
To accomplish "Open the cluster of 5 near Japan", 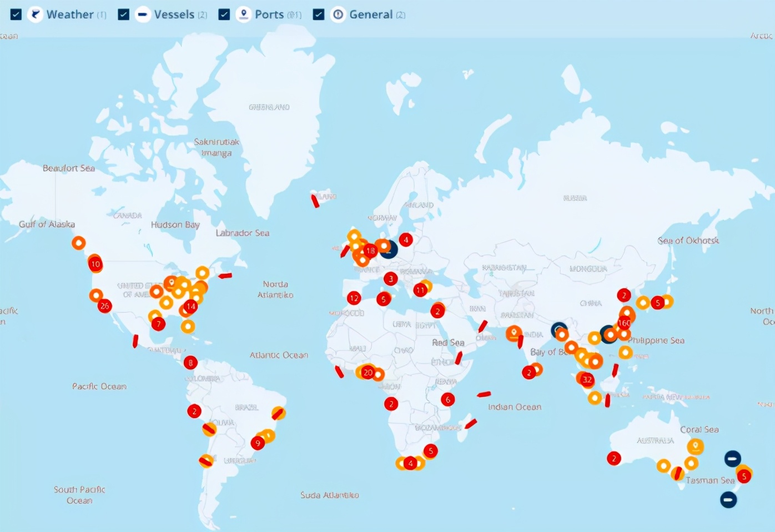I will 658,303.
